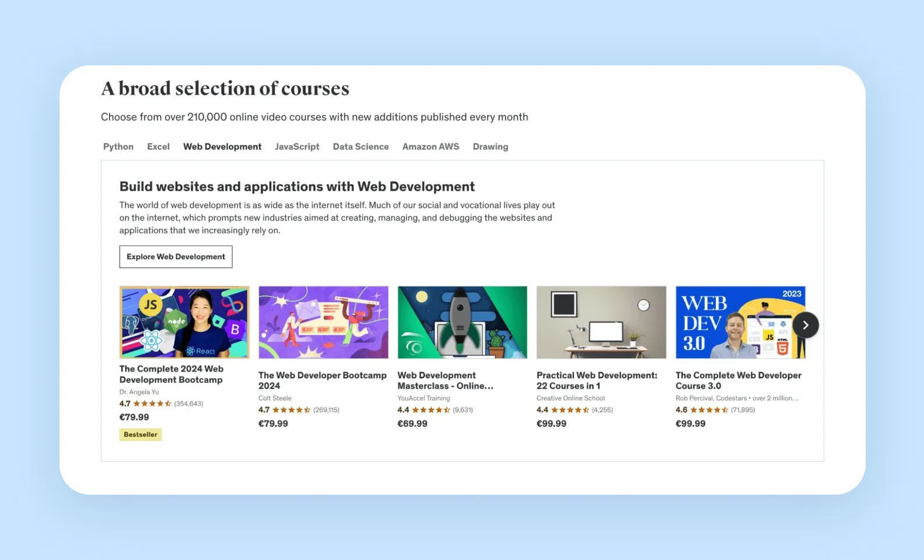Screen dimensions: 924x560
Task: Click The Complete 2024 Web Development Bootcamp title
Action: (171, 374)
